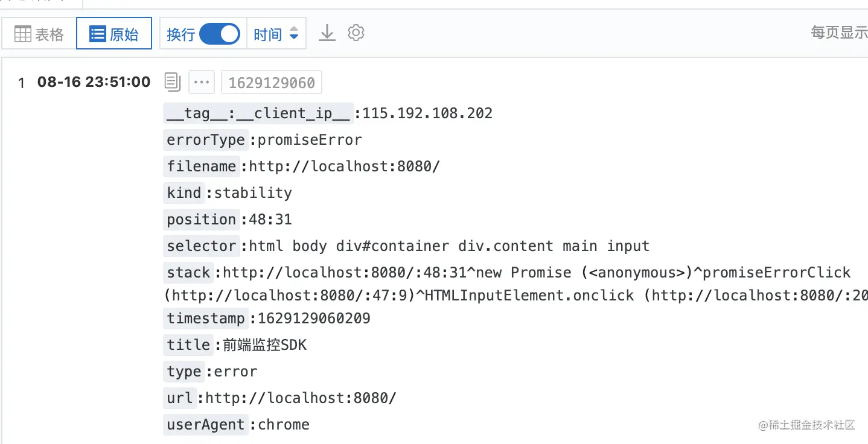Switch to the 表格 table view

pyautogui.click(x=39, y=34)
